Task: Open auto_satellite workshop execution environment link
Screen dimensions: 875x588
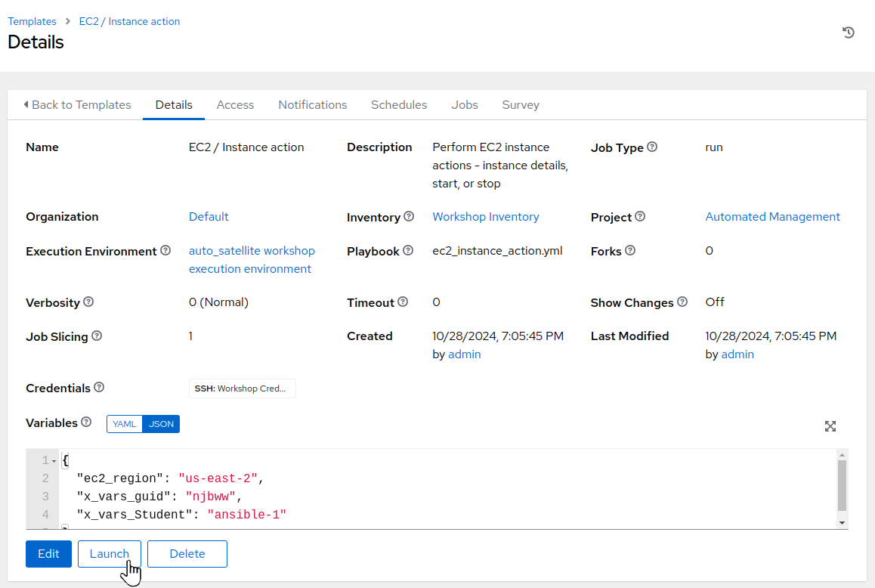Action: pos(252,260)
